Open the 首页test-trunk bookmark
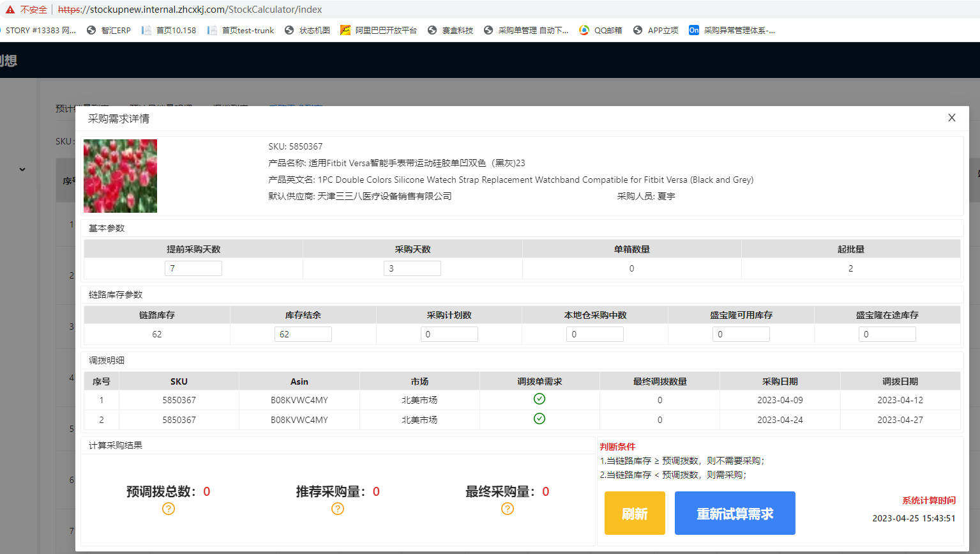Screen dimensions: 980x554 241,30
